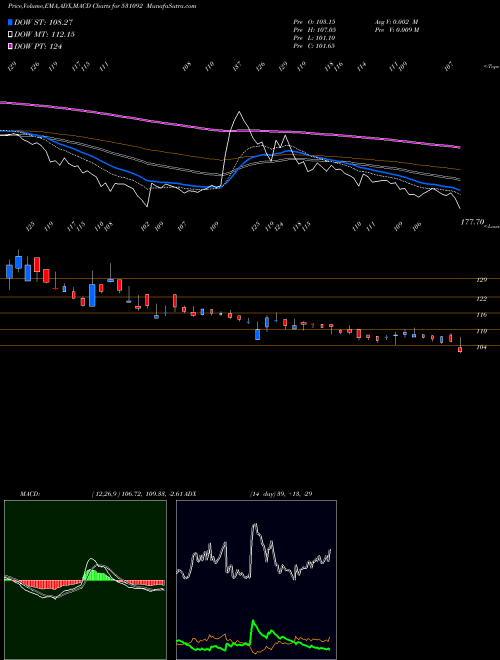Select the 'DOW ST: 108.27' legend label
Viewport: 500px width, 660px height.
(x=44, y=22)
